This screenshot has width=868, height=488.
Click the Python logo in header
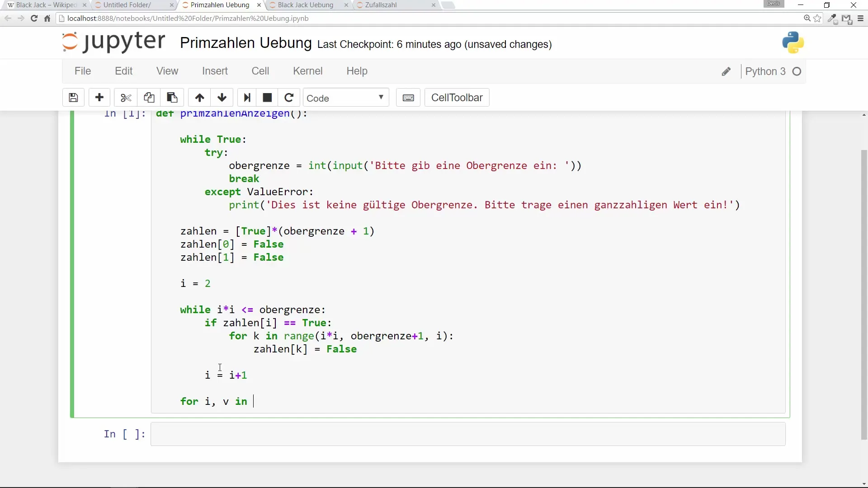(x=793, y=42)
